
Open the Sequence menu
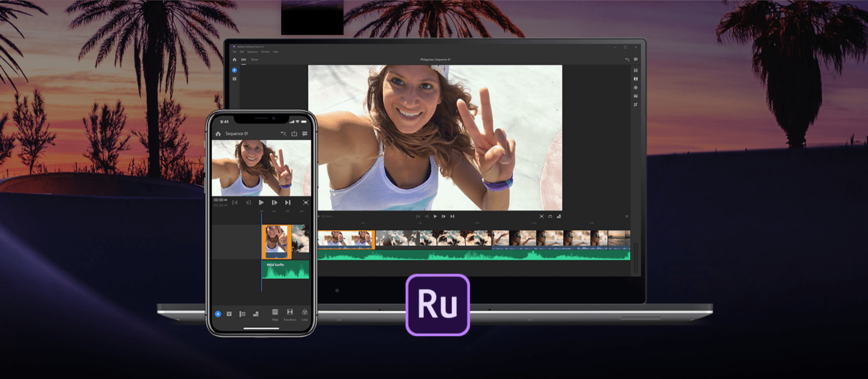click(252, 52)
